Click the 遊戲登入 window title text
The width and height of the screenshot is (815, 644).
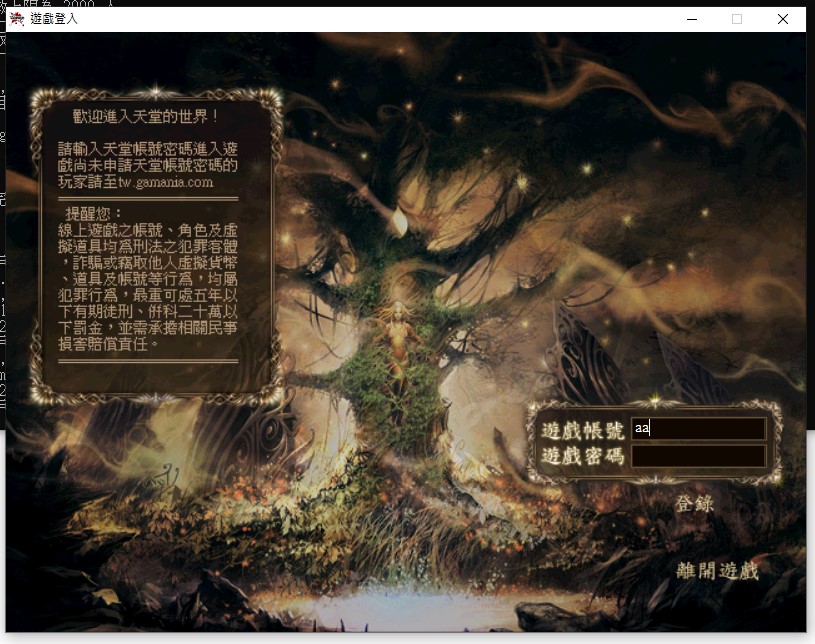click(x=54, y=19)
